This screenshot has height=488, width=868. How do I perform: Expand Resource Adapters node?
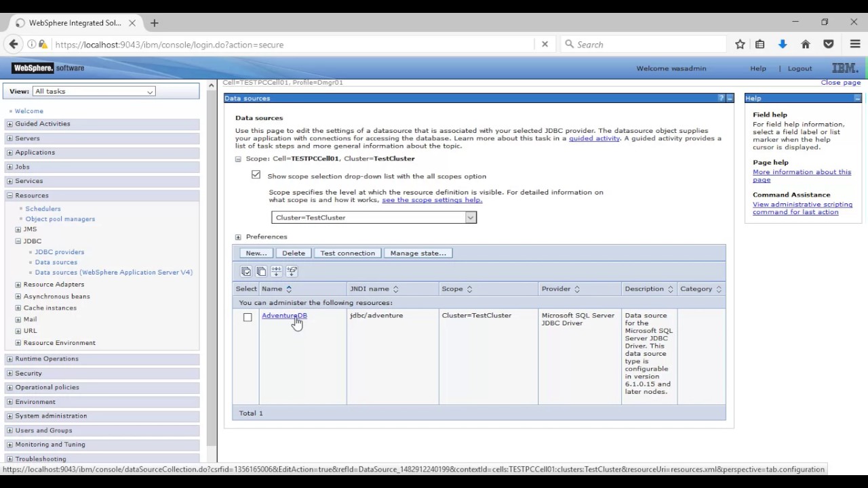pyautogui.click(x=18, y=285)
